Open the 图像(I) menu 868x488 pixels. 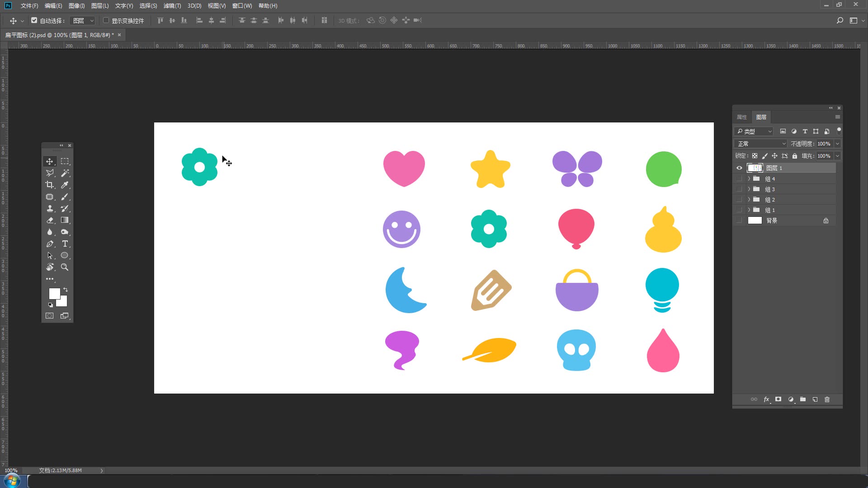coord(77,6)
